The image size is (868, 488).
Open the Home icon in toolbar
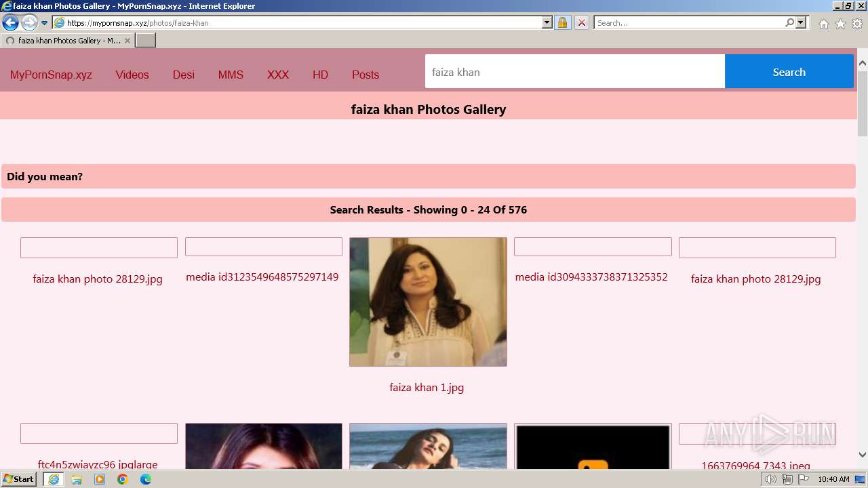point(823,24)
